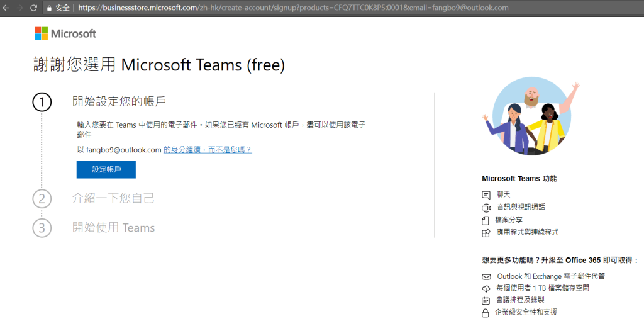Screen dimensions: 644x321
Task: Reload the page with refresh icon
Action: (34, 8)
